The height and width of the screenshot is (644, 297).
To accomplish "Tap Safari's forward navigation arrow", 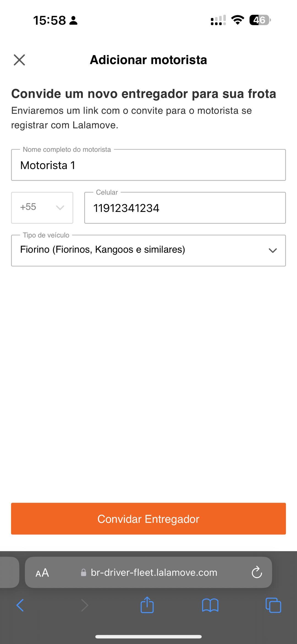I will (x=85, y=605).
